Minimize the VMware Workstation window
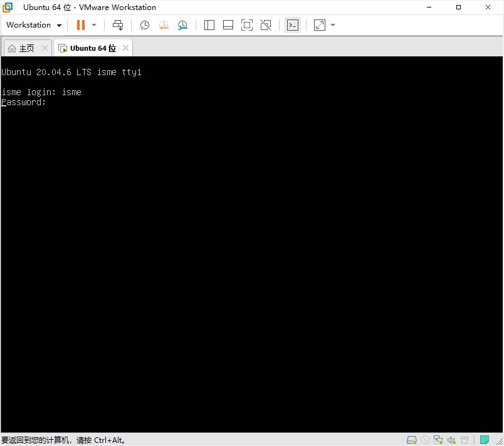 pyautogui.click(x=429, y=8)
